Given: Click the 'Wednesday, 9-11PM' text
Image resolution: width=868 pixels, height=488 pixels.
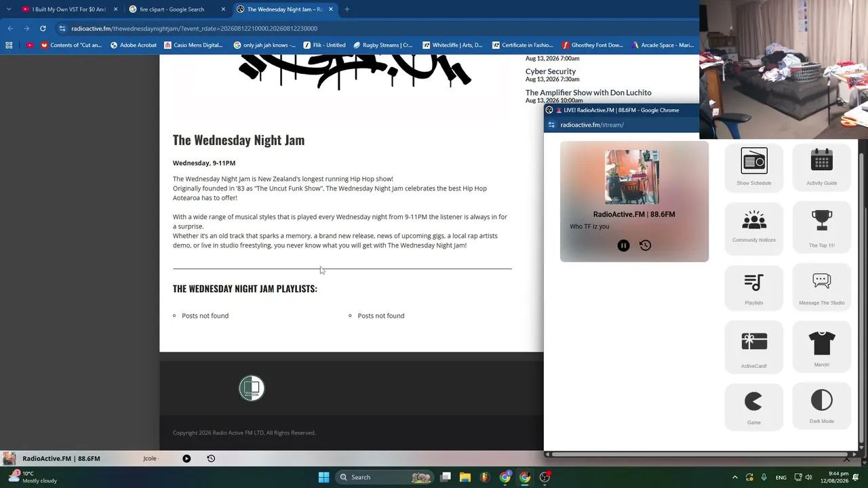Looking at the screenshot, I should (x=204, y=163).
